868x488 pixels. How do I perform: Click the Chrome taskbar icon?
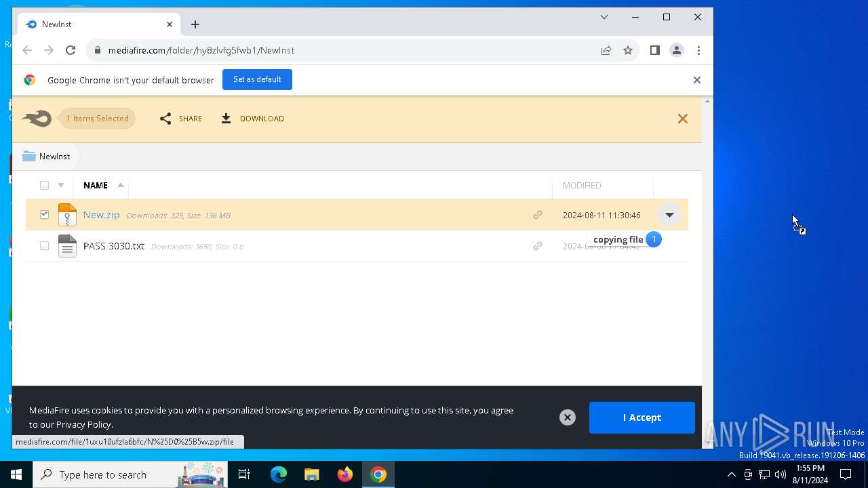378,474
